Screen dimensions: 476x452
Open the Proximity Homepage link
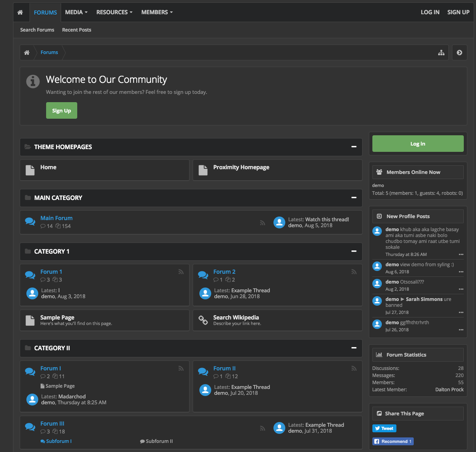click(241, 167)
